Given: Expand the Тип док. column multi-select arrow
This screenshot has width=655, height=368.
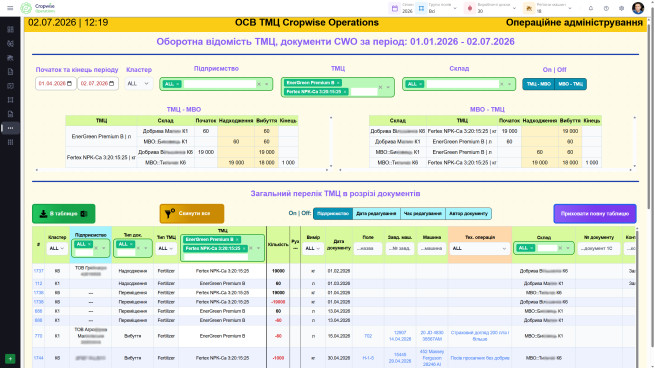Looking at the screenshot, I should pyautogui.click(x=146, y=248).
